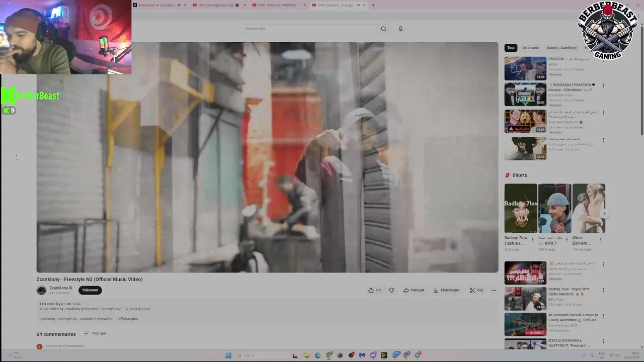The image size is (644, 362).
Task: Open options for 4K Romantic Seaside video
Action: click(603, 315)
